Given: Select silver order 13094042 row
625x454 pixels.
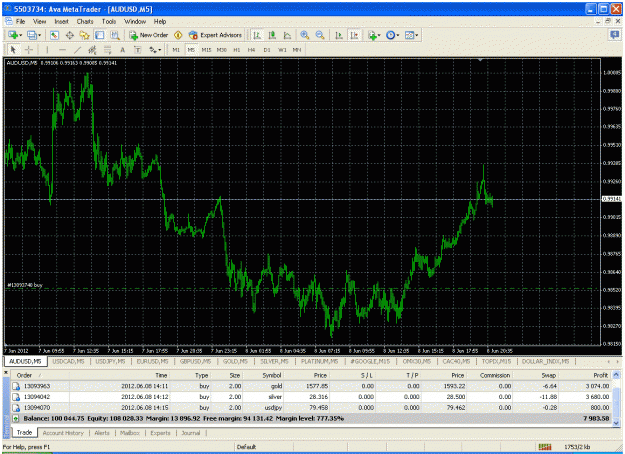Looking at the screenshot, I should pyautogui.click(x=311, y=397).
